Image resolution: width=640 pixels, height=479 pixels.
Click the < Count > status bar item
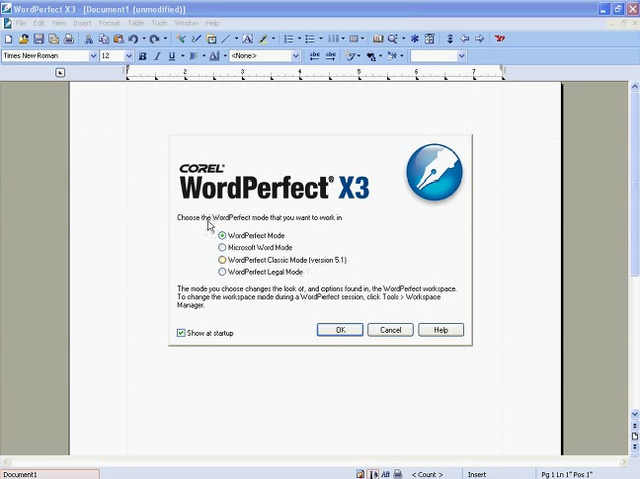click(x=427, y=475)
